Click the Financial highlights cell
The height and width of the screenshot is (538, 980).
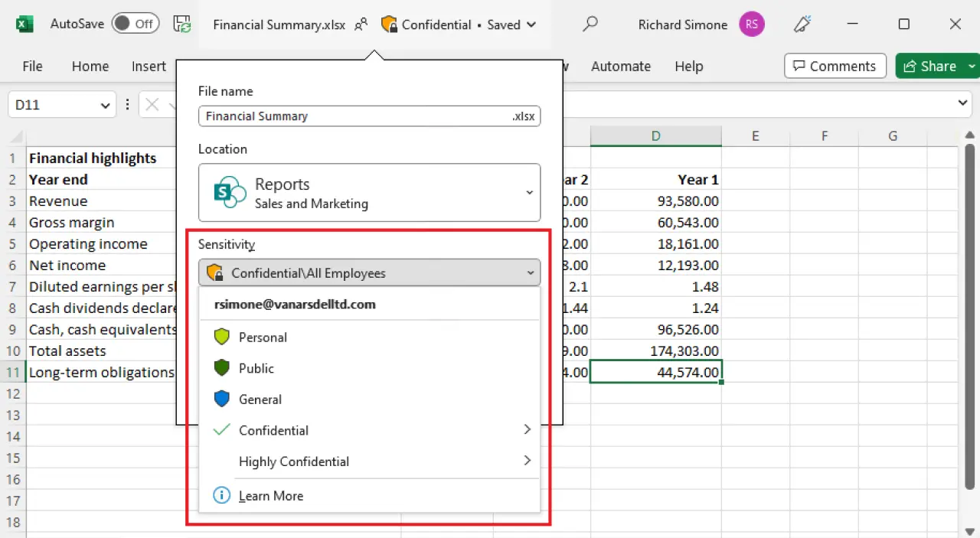click(x=102, y=158)
